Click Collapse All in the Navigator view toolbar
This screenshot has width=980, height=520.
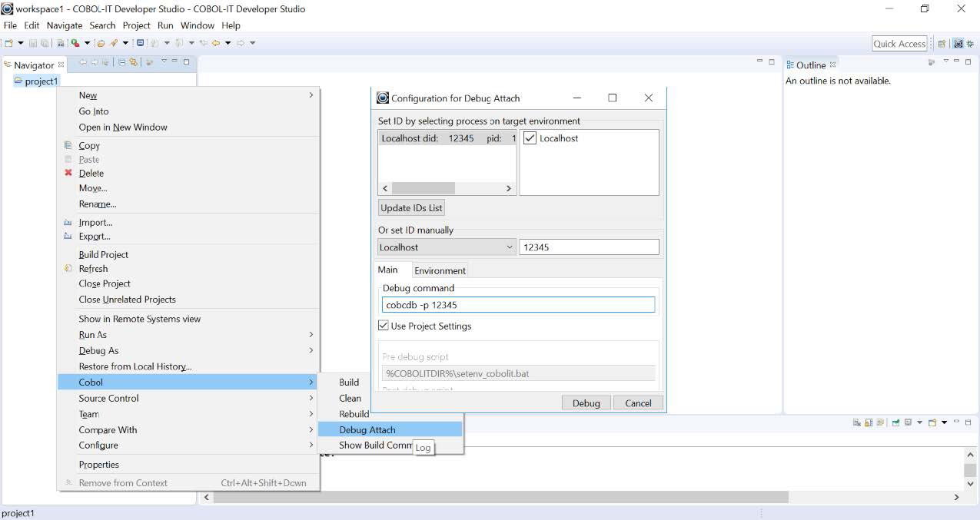[121, 61]
